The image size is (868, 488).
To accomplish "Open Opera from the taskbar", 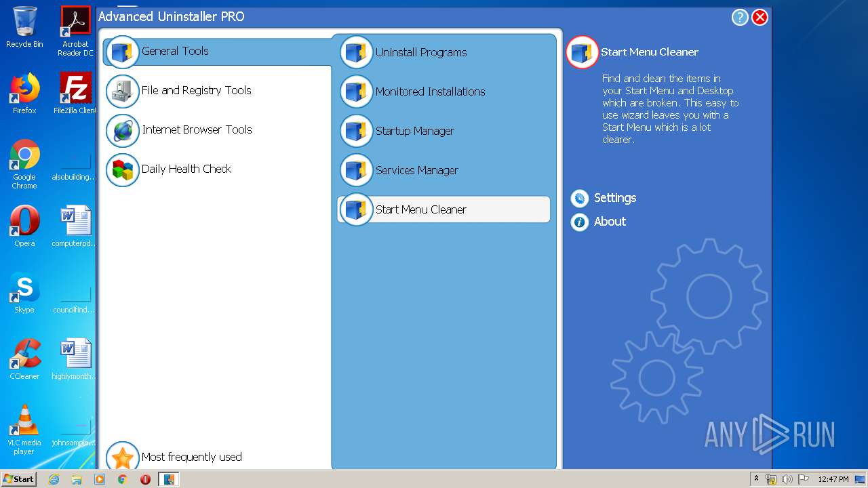I will tap(145, 479).
